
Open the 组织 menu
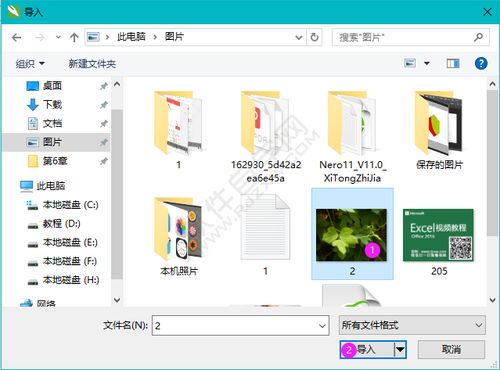(x=30, y=64)
